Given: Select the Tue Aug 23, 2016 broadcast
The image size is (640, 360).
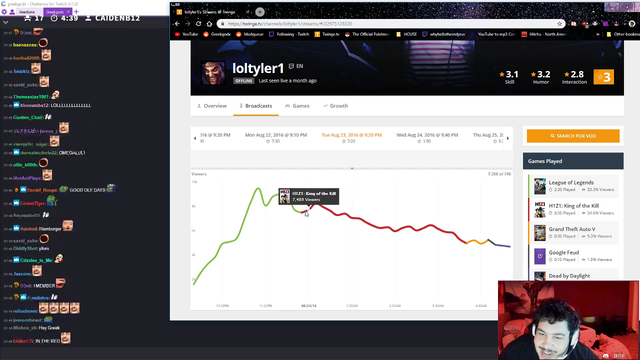Looking at the screenshot, I should click(351, 138).
